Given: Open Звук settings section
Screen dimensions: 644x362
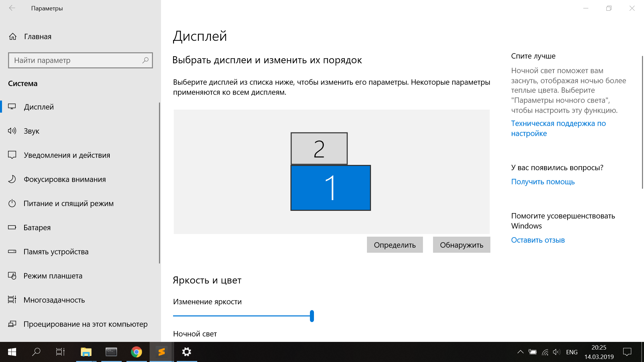Looking at the screenshot, I should click(x=32, y=131).
